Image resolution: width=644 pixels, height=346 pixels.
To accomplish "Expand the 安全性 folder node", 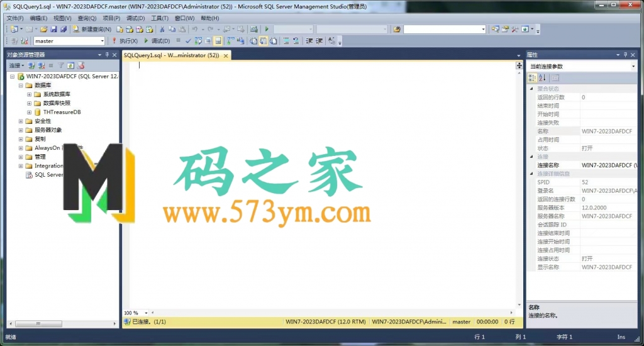I will click(21, 121).
